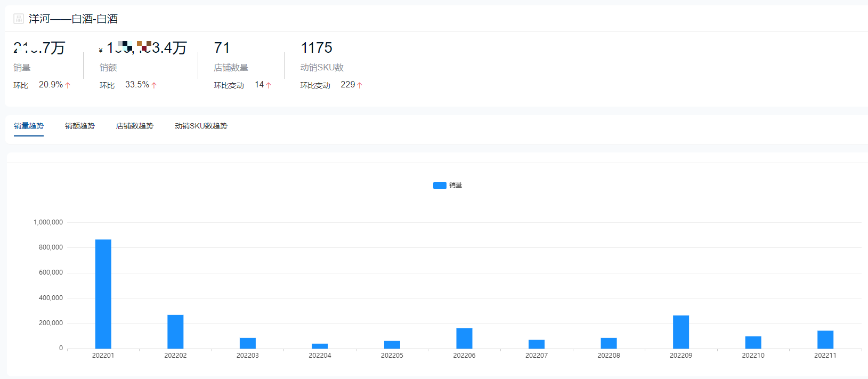Click the 销额 metric label

[x=108, y=68]
